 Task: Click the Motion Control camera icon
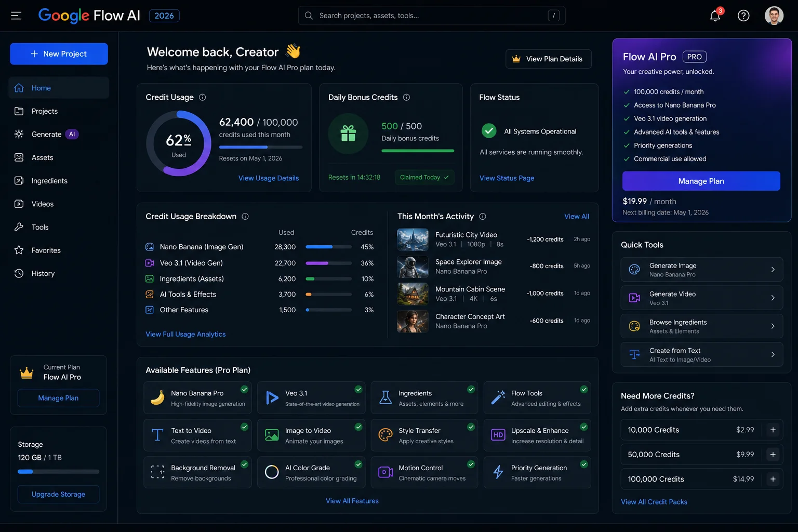click(x=385, y=472)
